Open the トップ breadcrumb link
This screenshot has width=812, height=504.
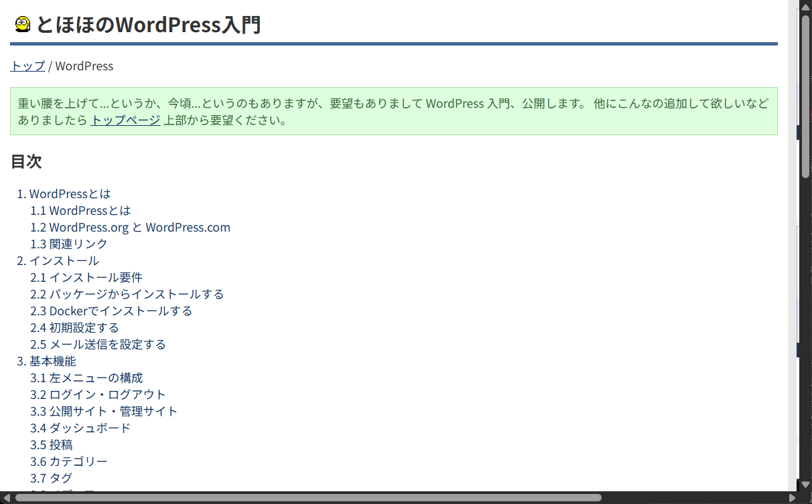coord(26,66)
